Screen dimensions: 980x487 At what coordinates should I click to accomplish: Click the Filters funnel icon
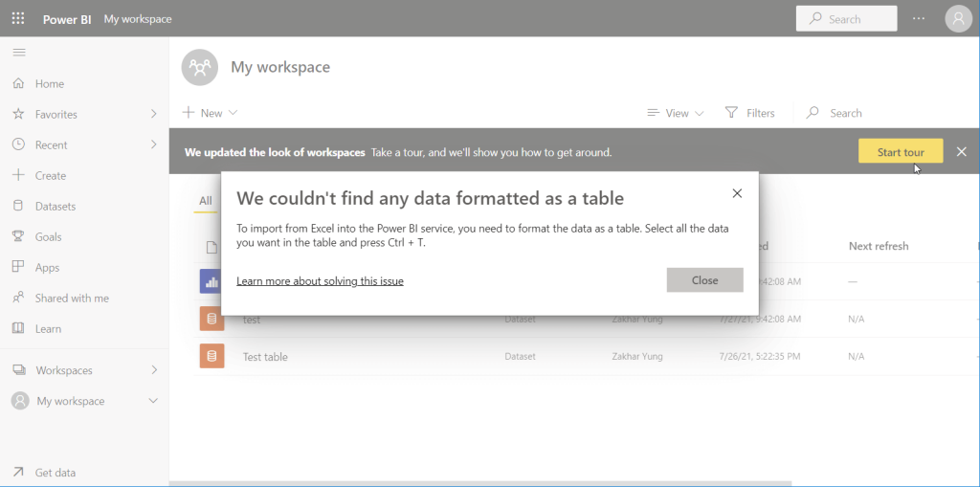(731, 113)
